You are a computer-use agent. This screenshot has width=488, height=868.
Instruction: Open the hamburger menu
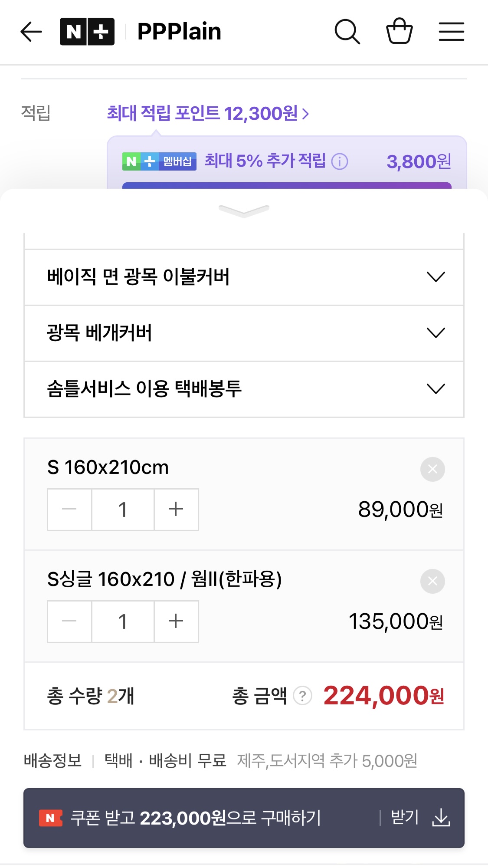451,32
